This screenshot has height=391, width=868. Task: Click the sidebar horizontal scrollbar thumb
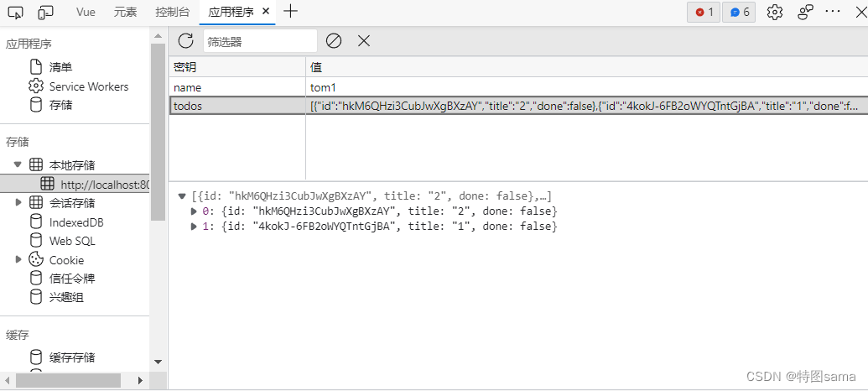click(x=68, y=380)
